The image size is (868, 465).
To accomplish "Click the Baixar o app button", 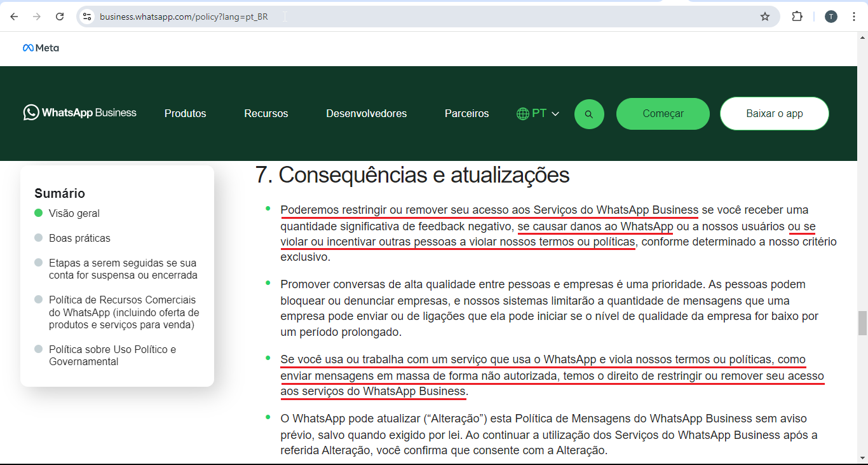I will pos(775,114).
